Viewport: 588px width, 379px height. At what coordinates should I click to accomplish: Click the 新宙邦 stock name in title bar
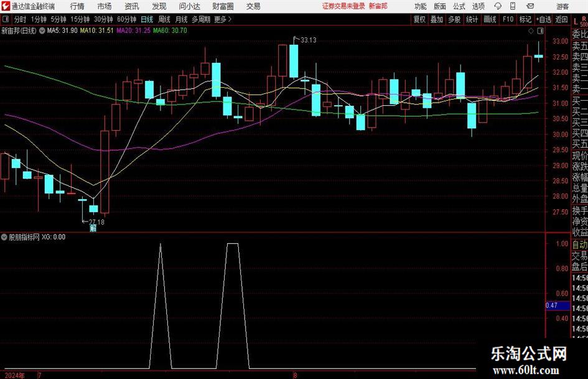coord(378,6)
